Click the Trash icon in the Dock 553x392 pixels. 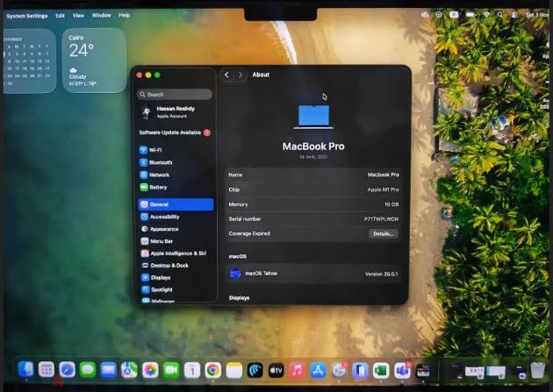coord(537,370)
